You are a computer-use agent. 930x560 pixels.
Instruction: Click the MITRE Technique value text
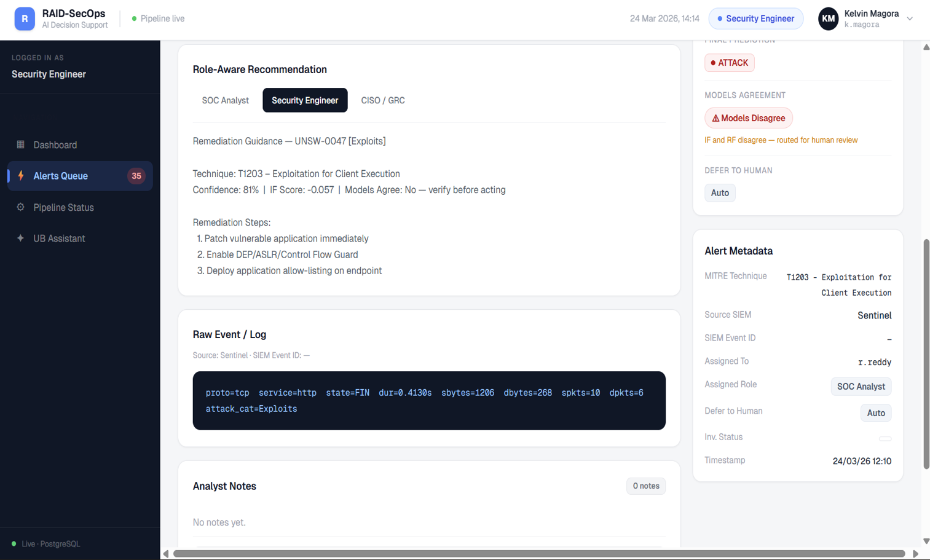click(x=839, y=285)
